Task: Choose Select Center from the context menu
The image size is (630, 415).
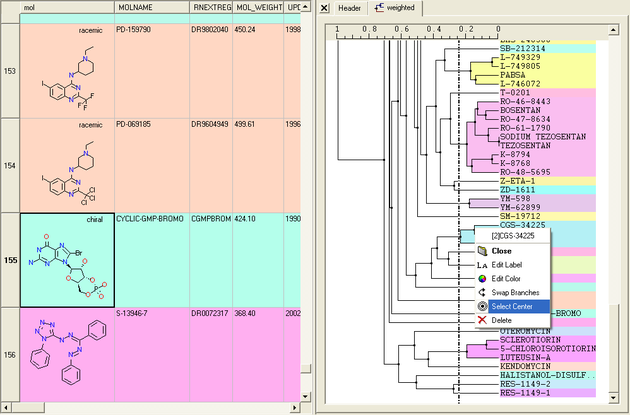Action: 518,306
